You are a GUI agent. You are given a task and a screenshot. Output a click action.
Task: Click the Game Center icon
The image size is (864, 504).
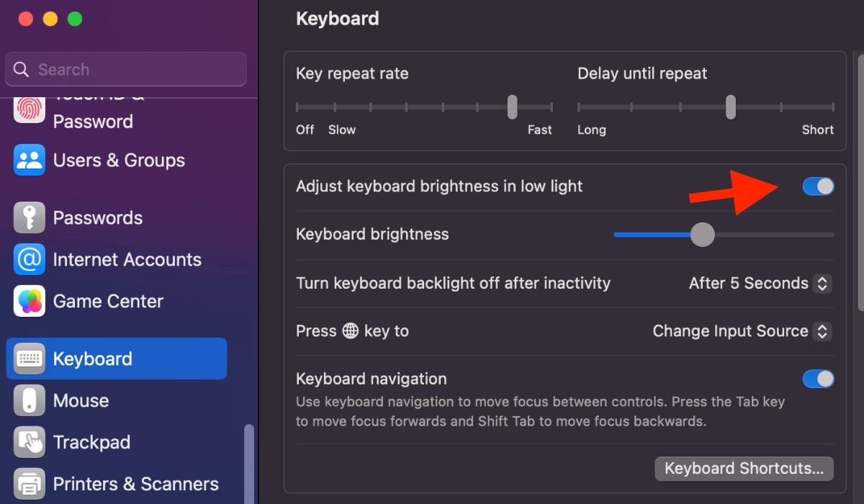tap(30, 302)
